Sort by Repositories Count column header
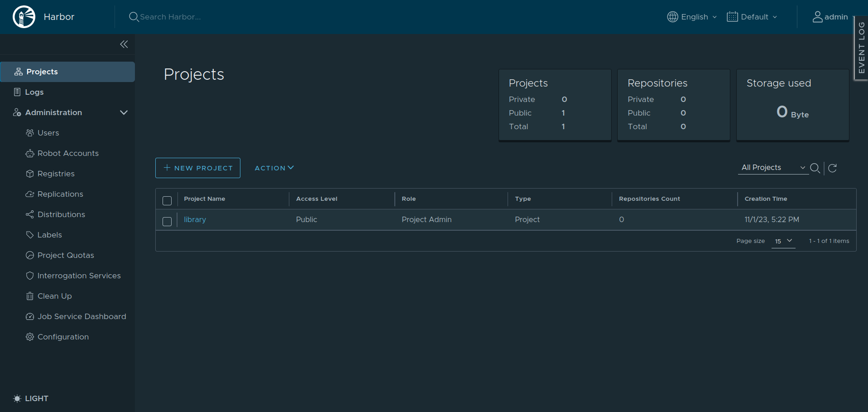The image size is (868, 412). [649, 199]
